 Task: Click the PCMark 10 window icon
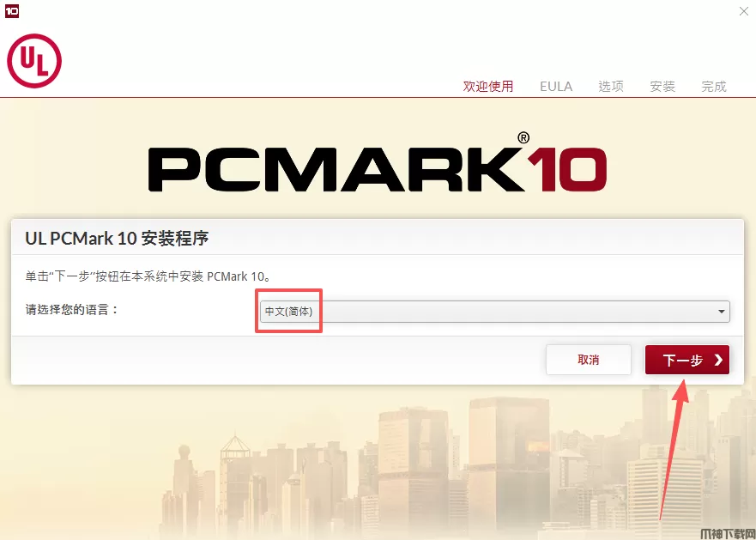[11, 11]
